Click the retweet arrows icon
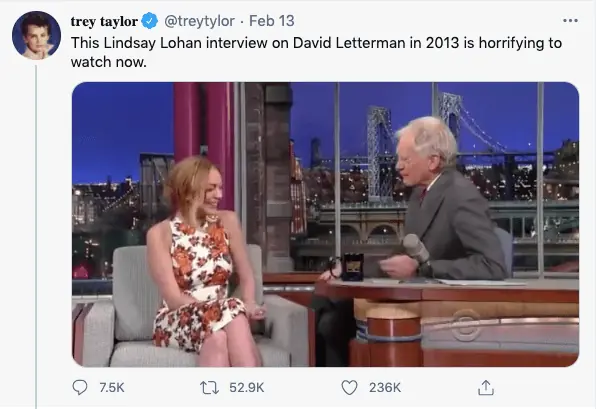The image size is (596, 409). tap(209, 387)
